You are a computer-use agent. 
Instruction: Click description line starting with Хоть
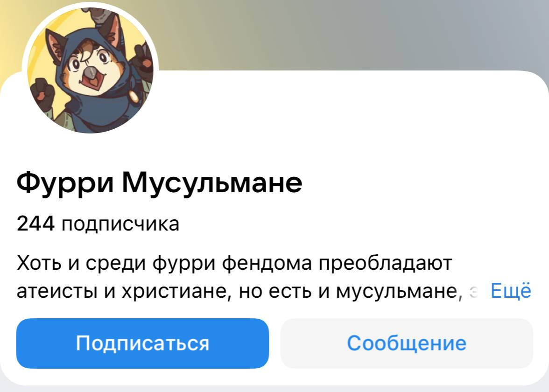pyautogui.click(x=234, y=262)
